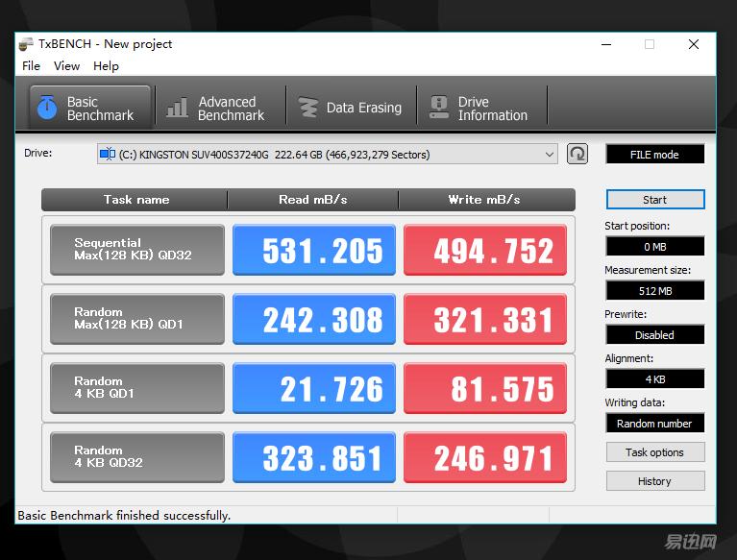Click the Sequential Max(128 KB) QD32 task button
The image size is (737, 560).
[x=136, y=250]
